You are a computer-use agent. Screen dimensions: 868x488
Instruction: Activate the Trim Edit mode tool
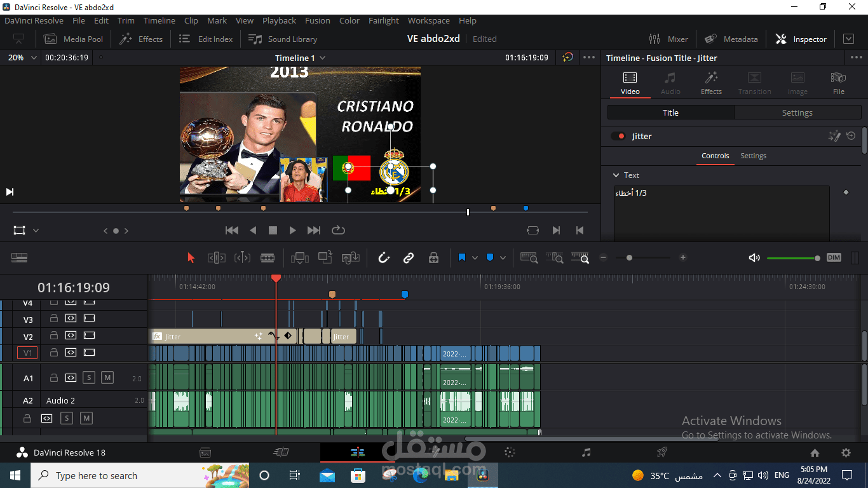point(217,257)
